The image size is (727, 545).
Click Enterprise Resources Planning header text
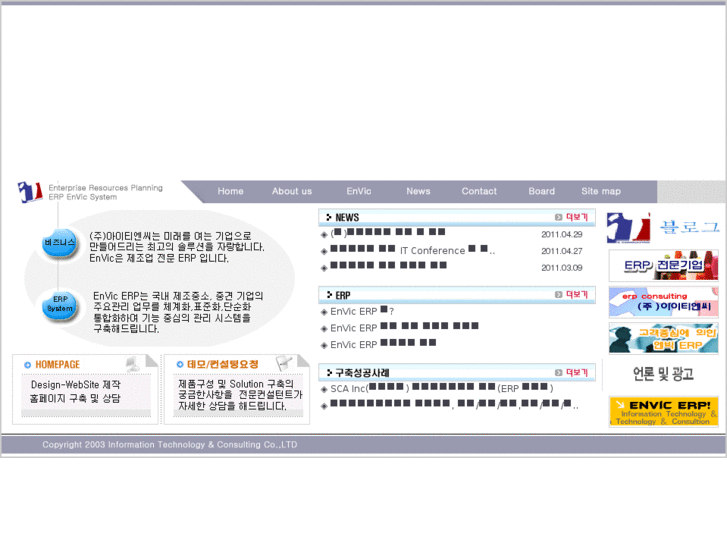[x=106, y=188]
